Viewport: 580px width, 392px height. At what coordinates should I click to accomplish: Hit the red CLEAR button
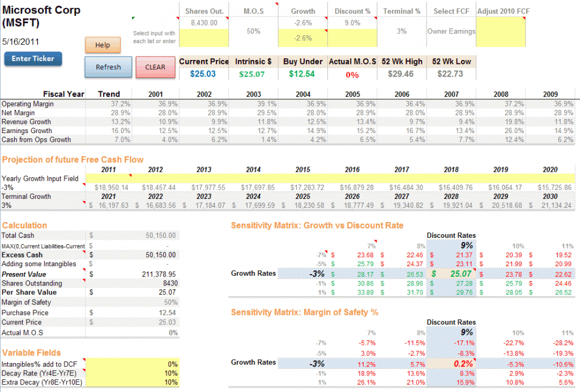coord(155,67)
